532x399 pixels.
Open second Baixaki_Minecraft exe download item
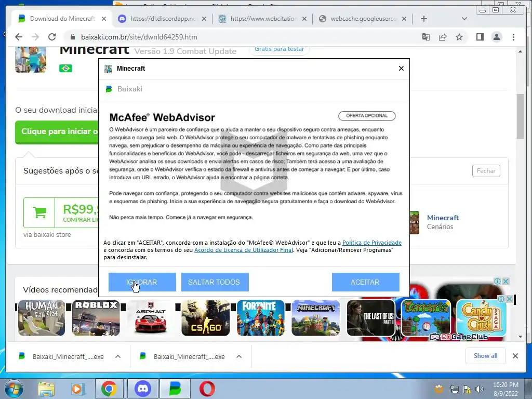[x=182, y=356]
